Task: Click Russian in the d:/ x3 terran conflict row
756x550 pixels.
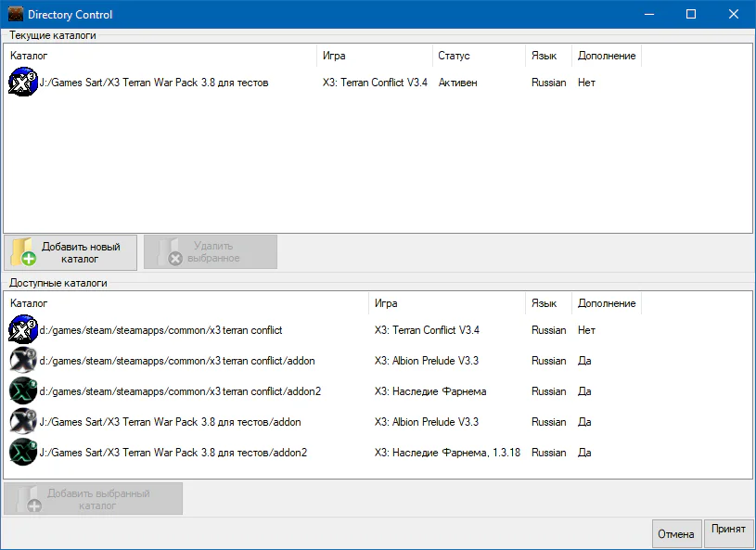Action: click(548, 330)
